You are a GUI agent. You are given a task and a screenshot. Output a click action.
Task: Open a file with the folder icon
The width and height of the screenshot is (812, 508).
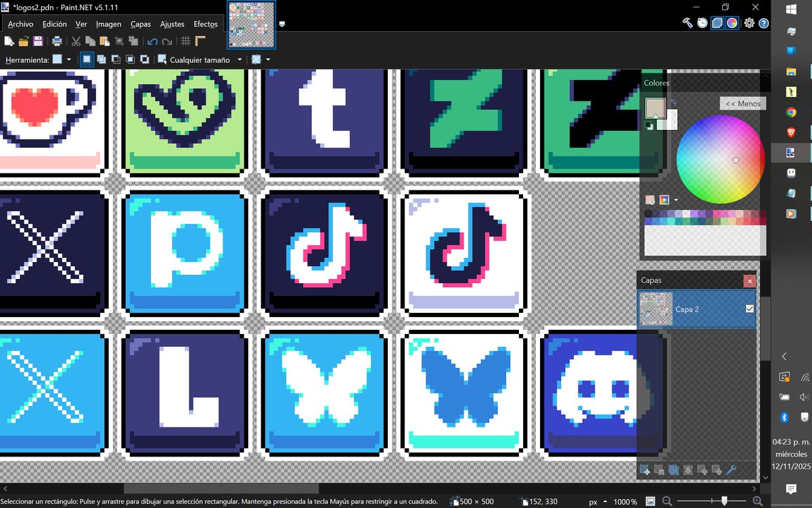[x=24, y=41]
